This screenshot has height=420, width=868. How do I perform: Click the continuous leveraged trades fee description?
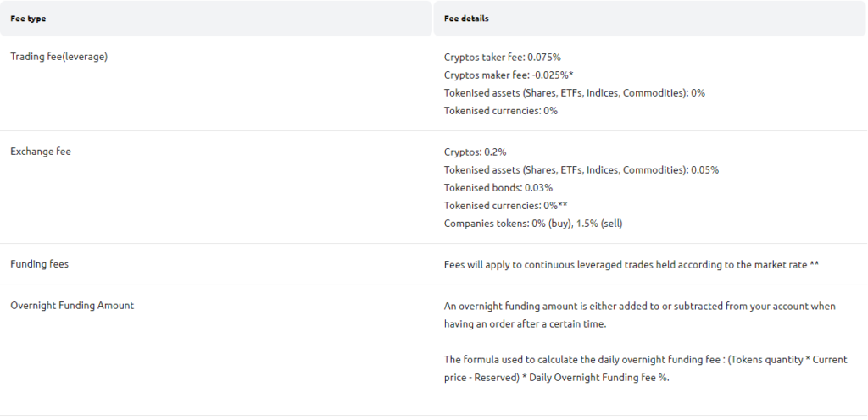[x=632, y=265]
